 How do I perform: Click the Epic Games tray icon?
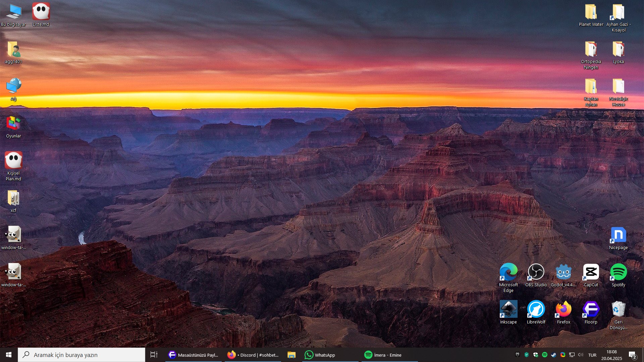tap(518, 355)
